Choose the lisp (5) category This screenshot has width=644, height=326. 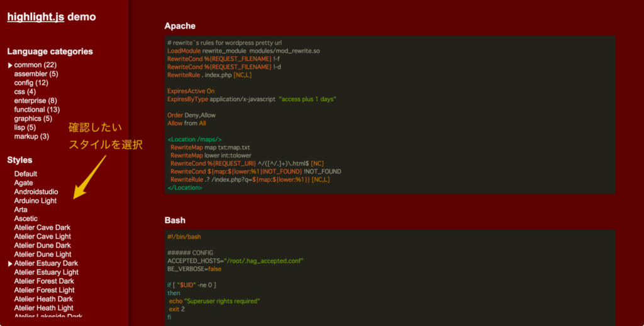pos(25,128)
